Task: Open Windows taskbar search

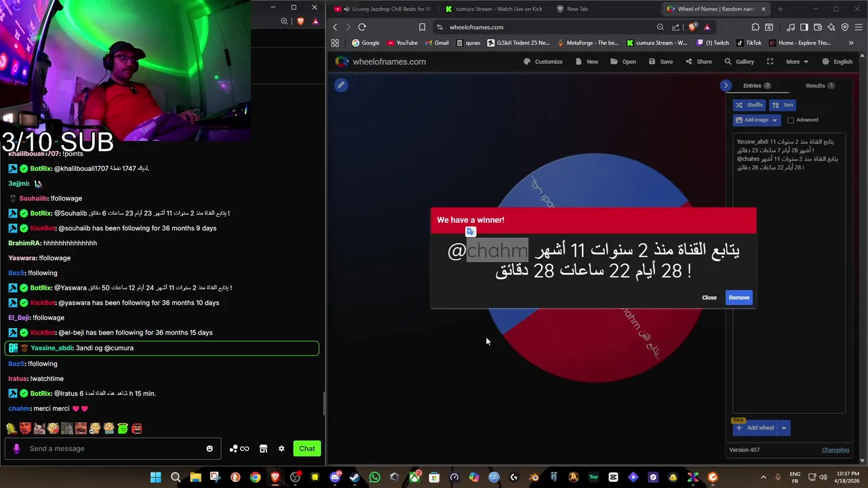Action: pyautogui.click(x=176, y=478)
